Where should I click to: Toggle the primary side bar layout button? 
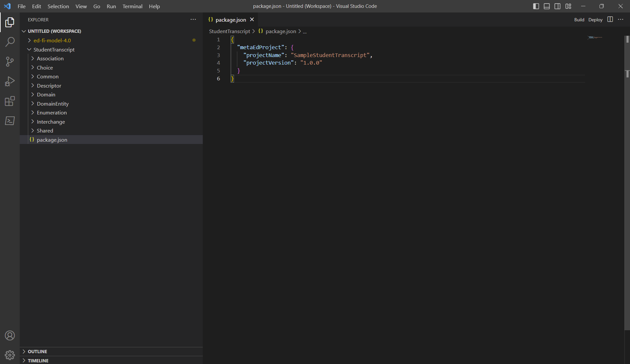536,6
